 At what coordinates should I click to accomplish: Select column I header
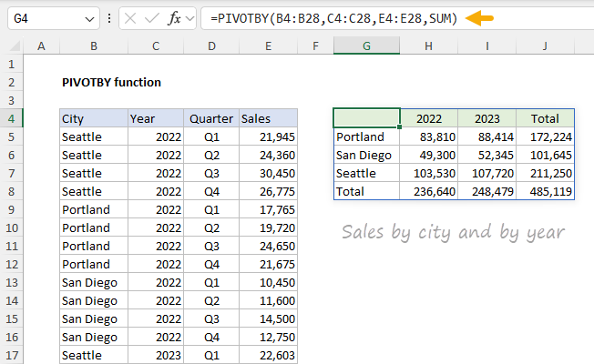(486, 46)
